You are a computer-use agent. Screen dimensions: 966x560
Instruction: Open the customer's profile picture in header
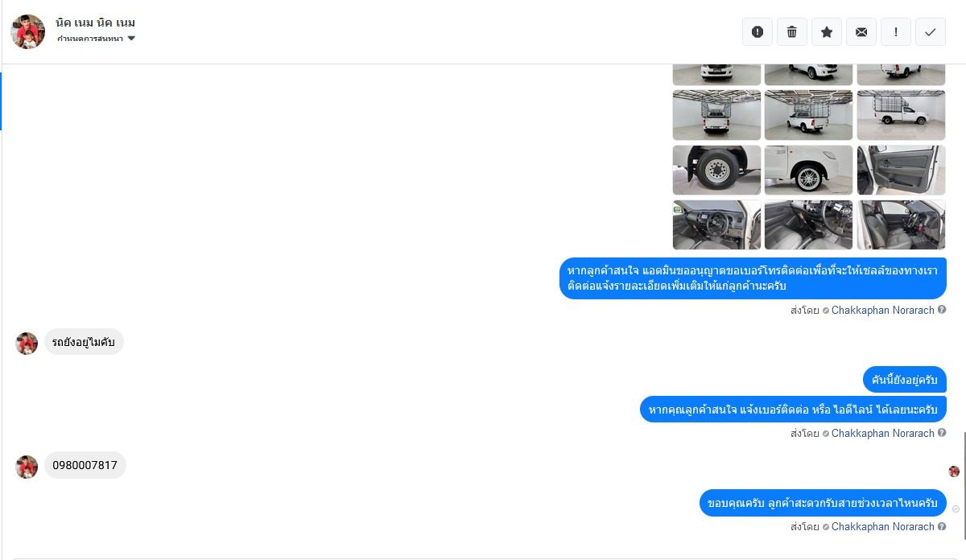pos(27,31)
